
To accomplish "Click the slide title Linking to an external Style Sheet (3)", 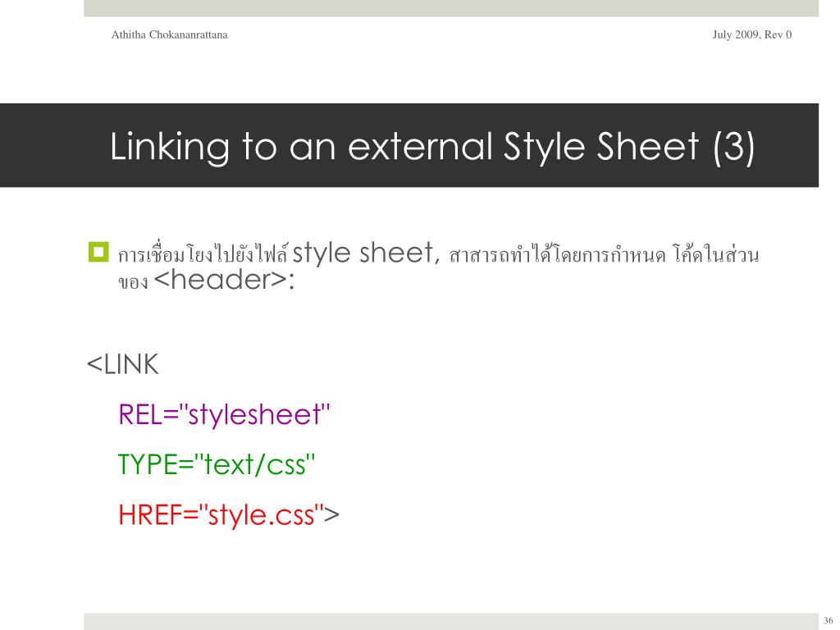I will point(432,147).
